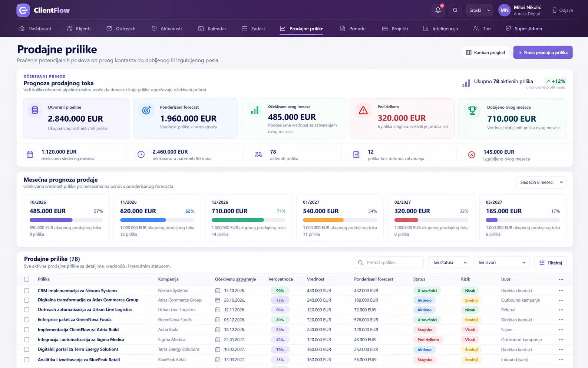Toggle the select-all checkbox in table header

[26, 279]
